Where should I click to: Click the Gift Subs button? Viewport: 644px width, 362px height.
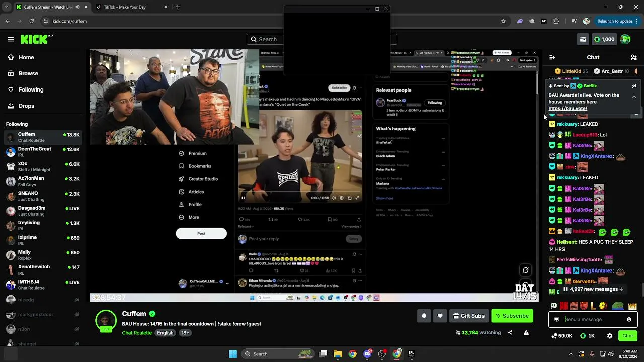tap(468, 316)
